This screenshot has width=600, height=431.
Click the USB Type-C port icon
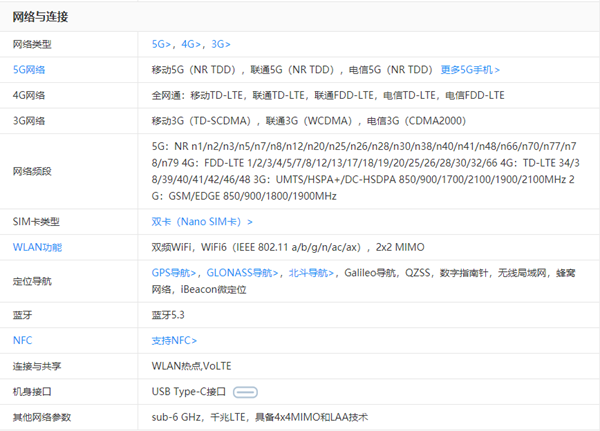tap(246, 391)
